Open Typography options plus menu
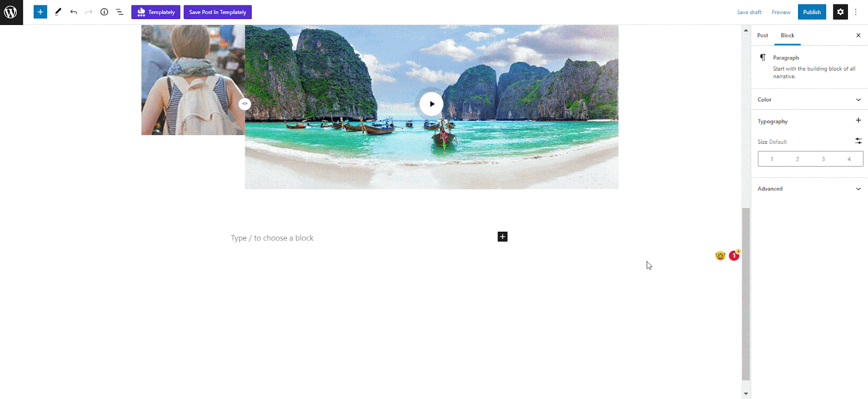This screenshot has width=868, height=399. point(858,121)
